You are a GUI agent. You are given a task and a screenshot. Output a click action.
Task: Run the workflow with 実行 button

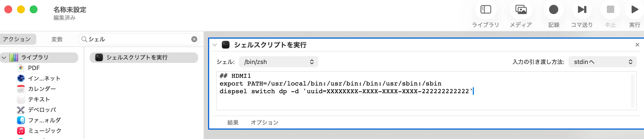tap(634, 10)
